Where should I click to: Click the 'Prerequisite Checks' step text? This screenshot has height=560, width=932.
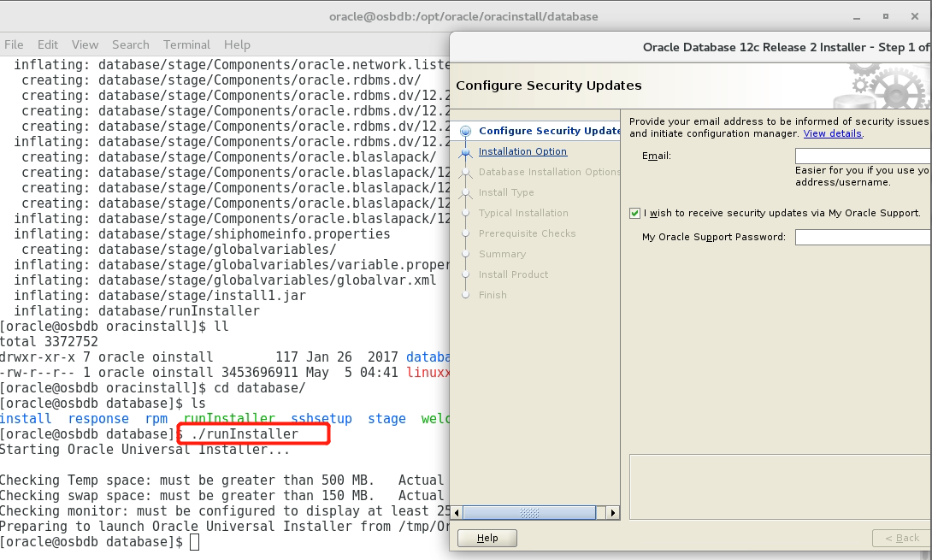pyautogui.click(x=528, y=233)
